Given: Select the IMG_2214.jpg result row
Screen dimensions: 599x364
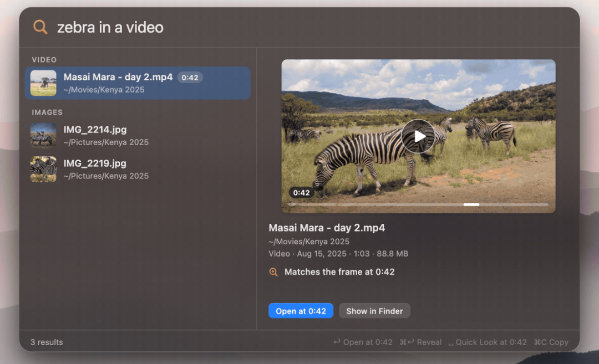Looking at the screenshot, I should click(x=138, y=135).
